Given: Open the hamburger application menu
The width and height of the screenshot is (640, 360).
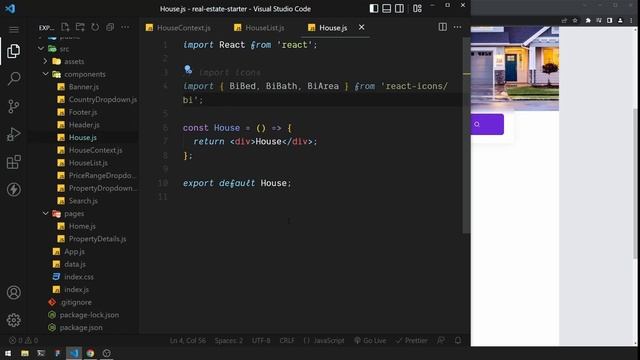Looking at the screenshot, I should (x=13, y=30).
